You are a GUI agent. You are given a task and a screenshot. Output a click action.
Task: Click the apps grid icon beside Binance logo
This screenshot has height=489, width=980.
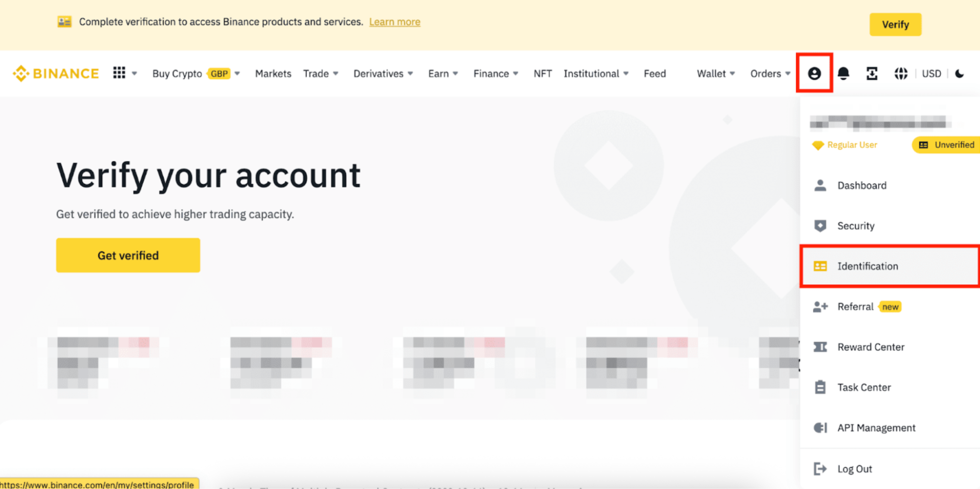[119, 73]
